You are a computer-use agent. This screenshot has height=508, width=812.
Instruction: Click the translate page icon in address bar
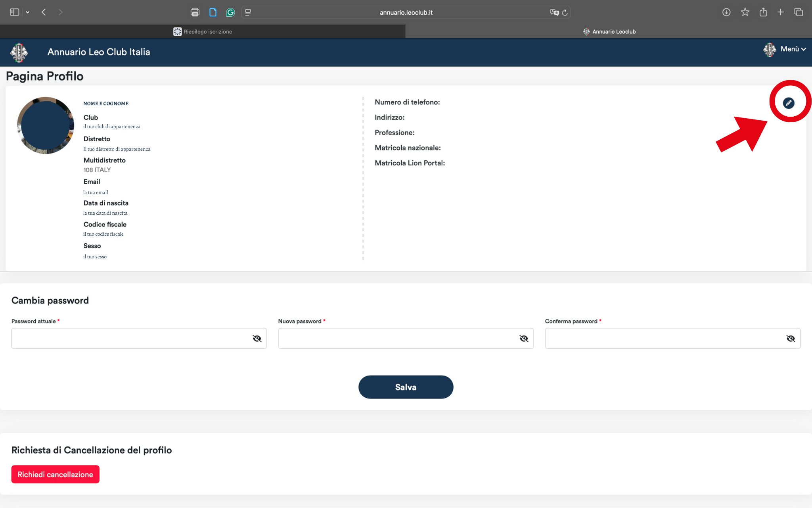(554, 12)
